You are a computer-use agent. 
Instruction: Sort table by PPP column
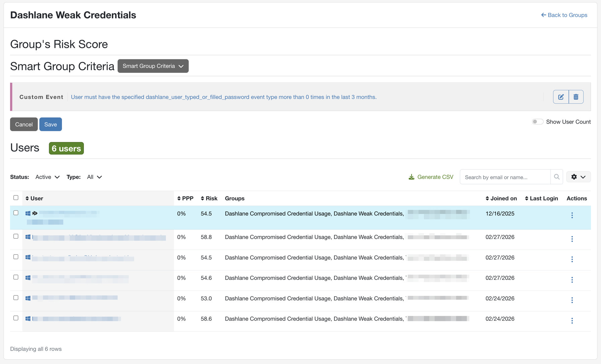tap(185, 198)
